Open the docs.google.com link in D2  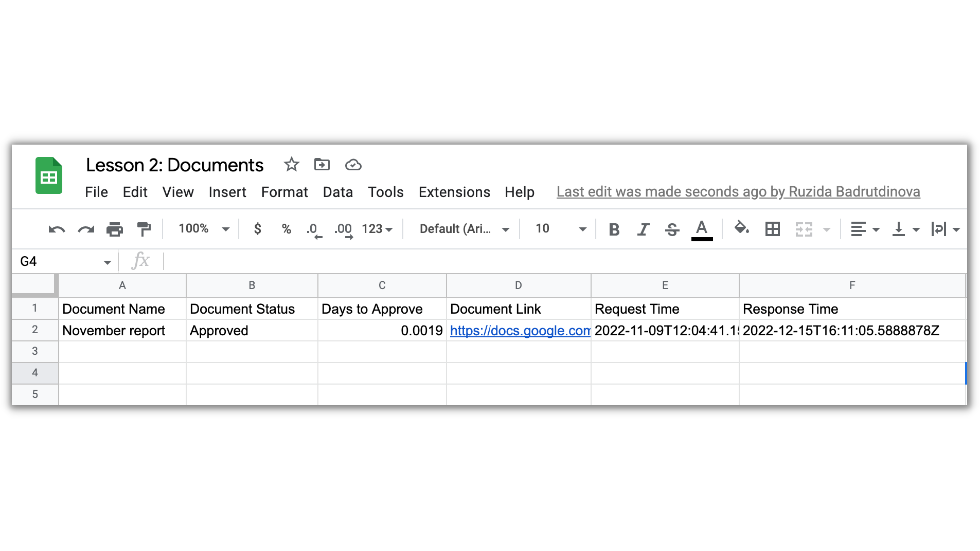click(520, 330)
